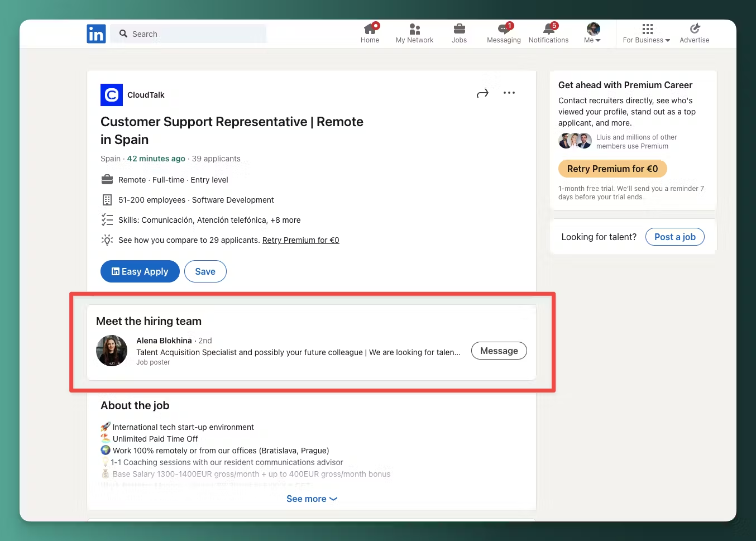This screenshot has width=756, height=541.
Task: View your Notifications
Action: (x=548, y=32)
